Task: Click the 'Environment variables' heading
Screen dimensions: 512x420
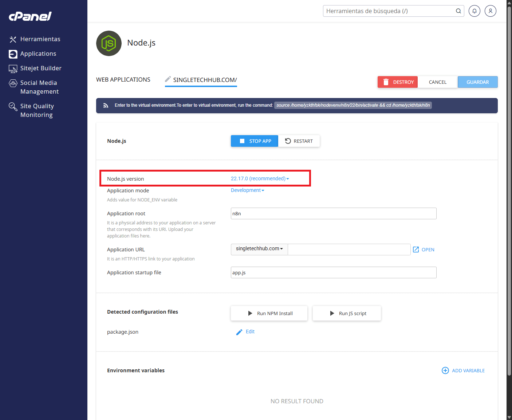Action: coord(136,370)
